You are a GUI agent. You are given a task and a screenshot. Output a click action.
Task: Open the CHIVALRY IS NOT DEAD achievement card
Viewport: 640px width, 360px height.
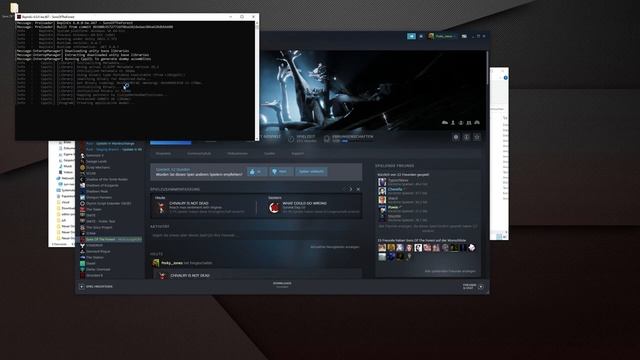203,206
